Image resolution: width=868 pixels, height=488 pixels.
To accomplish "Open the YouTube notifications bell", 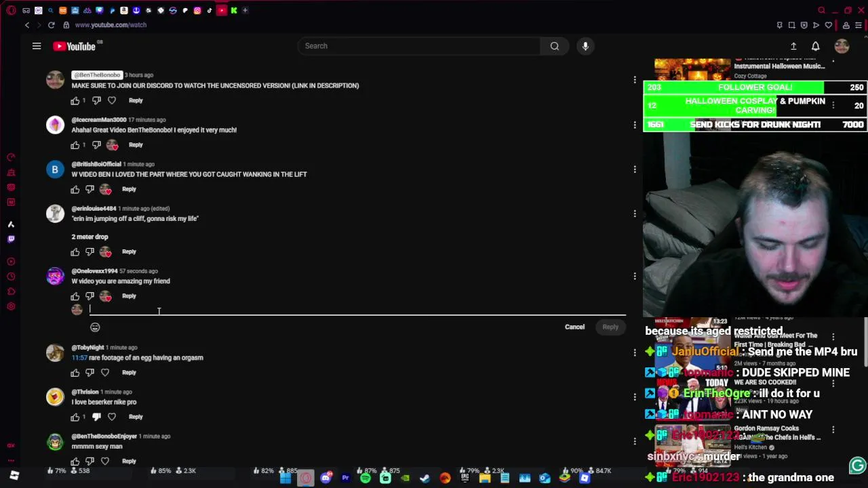I will 816,46.
